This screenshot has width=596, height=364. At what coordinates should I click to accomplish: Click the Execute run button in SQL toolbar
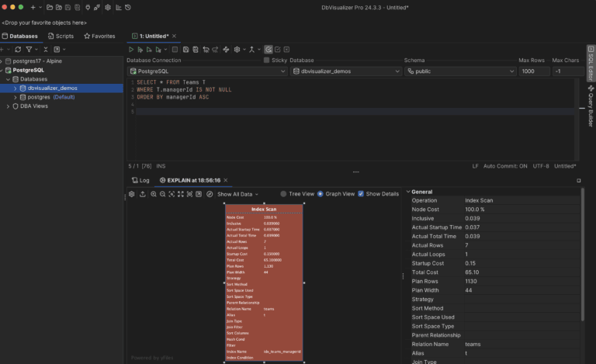[x=130, y=50]
